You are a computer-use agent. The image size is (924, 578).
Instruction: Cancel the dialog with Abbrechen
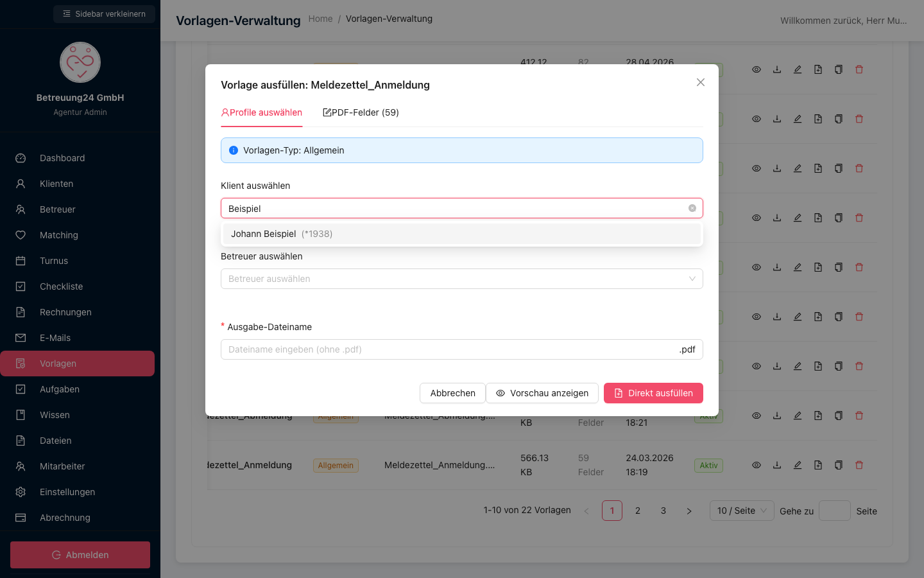pos(453,393)
